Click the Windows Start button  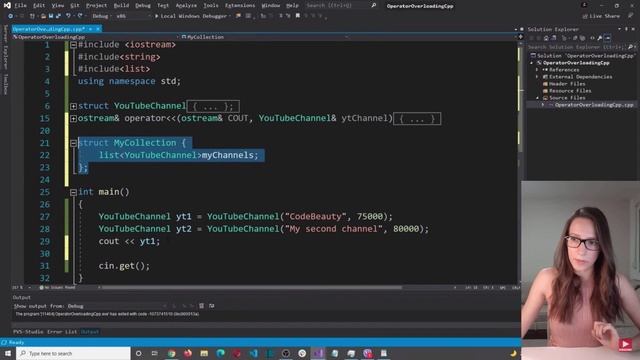click(8, 353)
